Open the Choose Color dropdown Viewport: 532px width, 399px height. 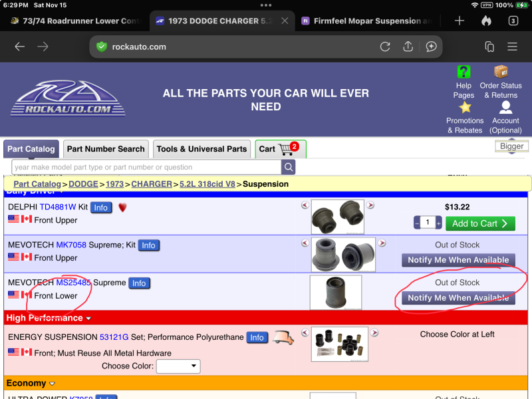click(178, 366)
